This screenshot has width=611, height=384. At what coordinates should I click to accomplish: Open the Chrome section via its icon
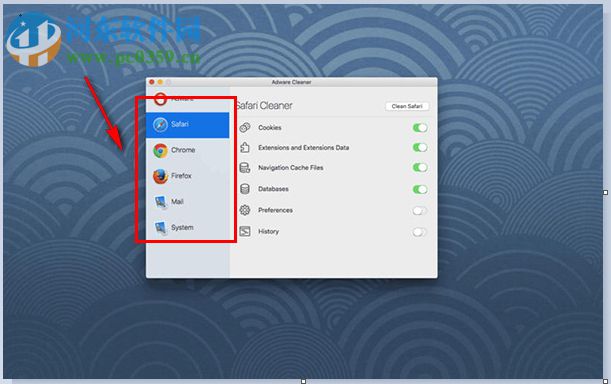coord(160,150)
